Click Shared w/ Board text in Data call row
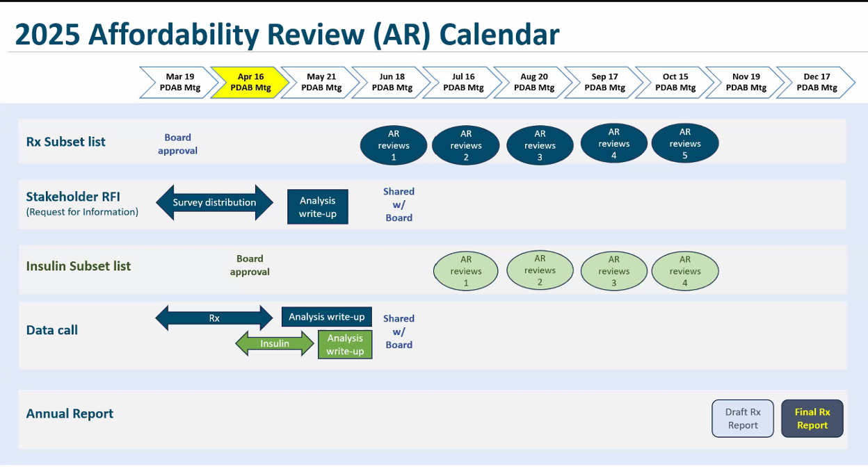The width and height of the screenshot is (868, 467). [399, 331]
